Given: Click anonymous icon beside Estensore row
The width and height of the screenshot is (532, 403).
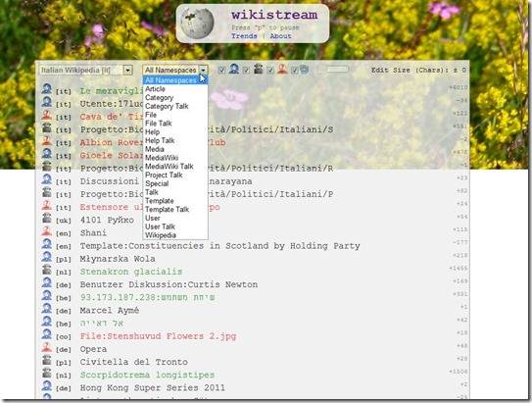Looking at the screenshot, I should coord(46,205).
